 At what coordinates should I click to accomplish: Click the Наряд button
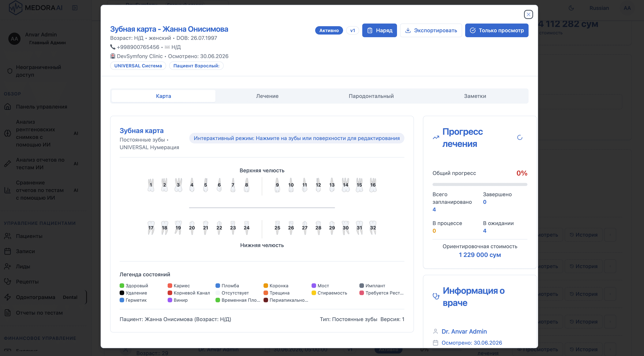379,31
